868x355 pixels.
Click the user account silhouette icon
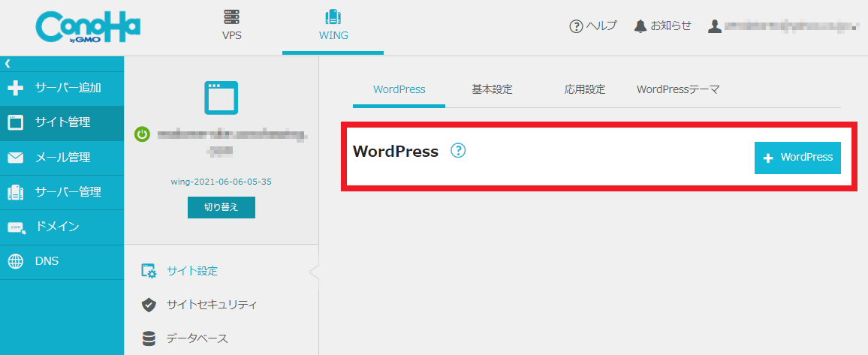(x=715, y=26)
